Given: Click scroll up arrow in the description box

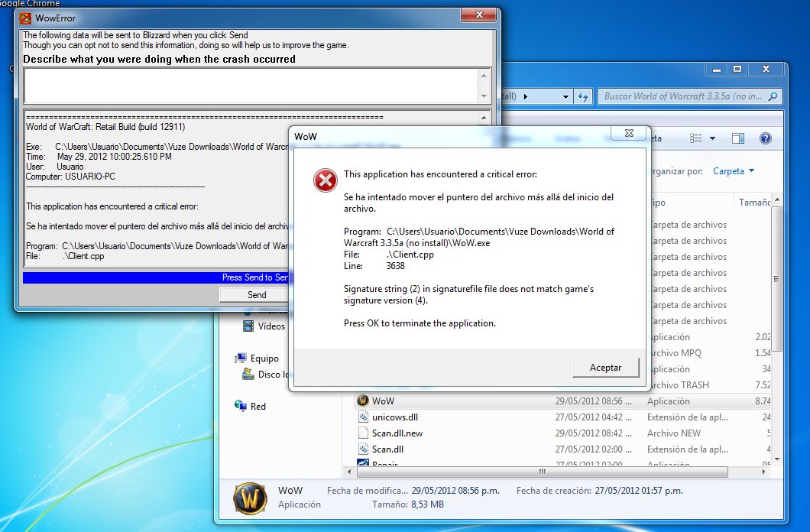Looking at the screenshot, I should tap(484, 76).
